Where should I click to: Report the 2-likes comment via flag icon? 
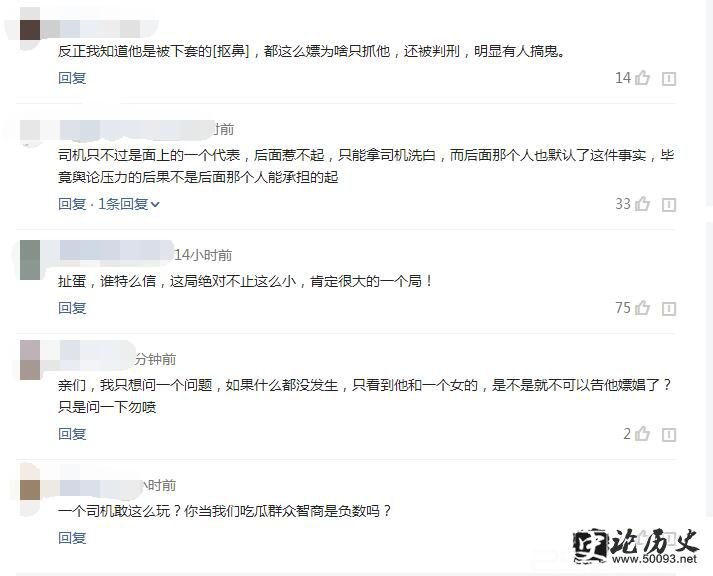(x=668, y=435)
